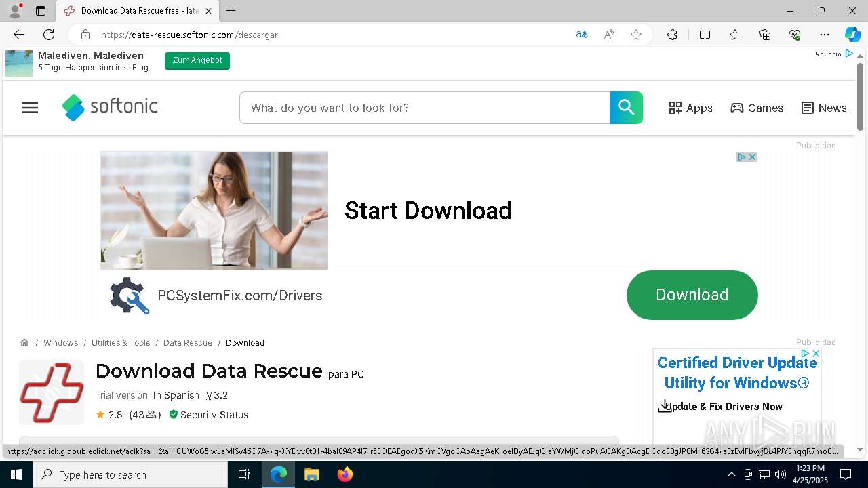Viewport: 868px width, 488px height.
Task: Open the notification center
Action: pyautogui.click(x=846, y=474)
